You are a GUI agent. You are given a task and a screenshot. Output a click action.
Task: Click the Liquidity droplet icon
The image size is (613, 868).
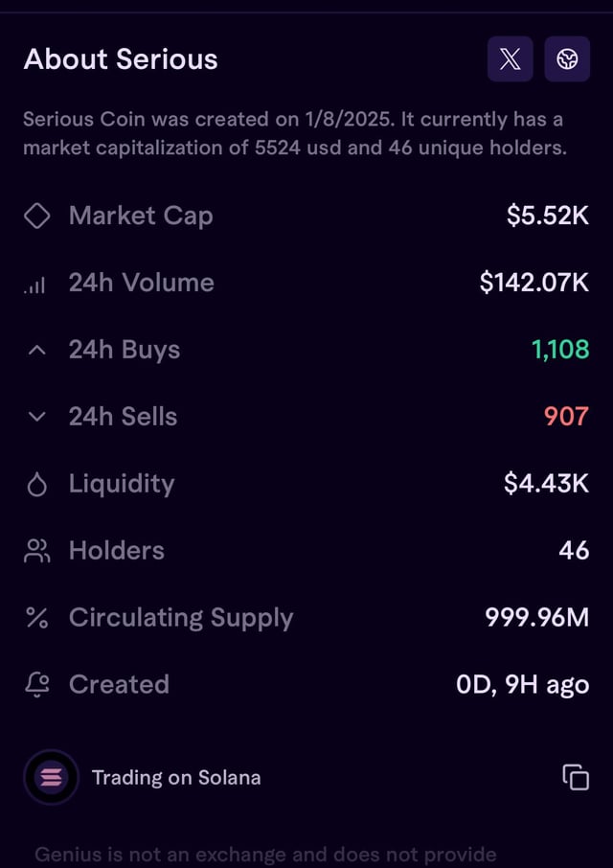(36, 485)
